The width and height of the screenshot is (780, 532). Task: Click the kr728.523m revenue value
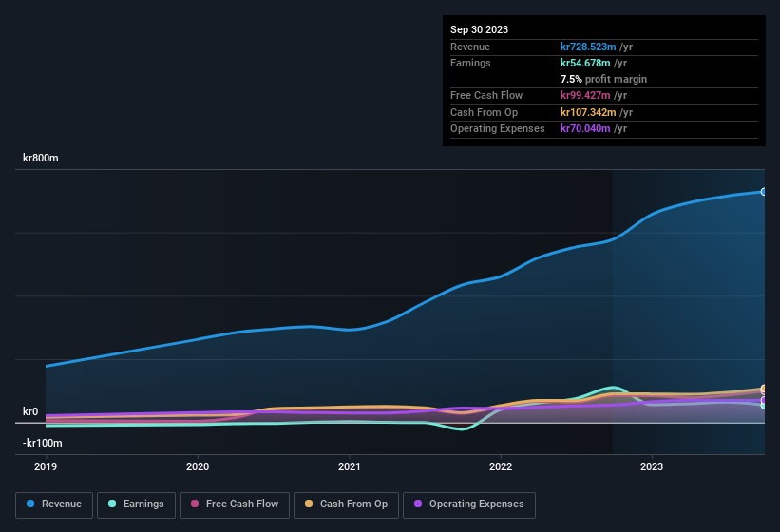click(x=588, y=47)
